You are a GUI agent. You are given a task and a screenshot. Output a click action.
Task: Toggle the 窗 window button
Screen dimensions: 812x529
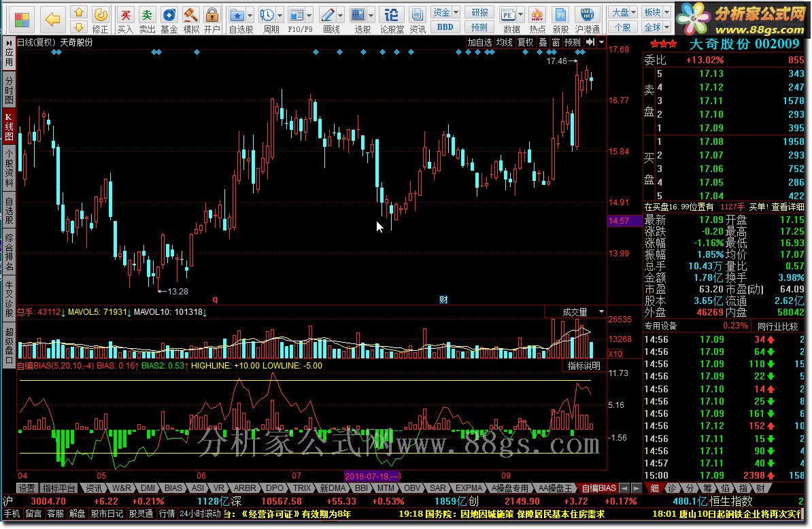pos(555,42)
